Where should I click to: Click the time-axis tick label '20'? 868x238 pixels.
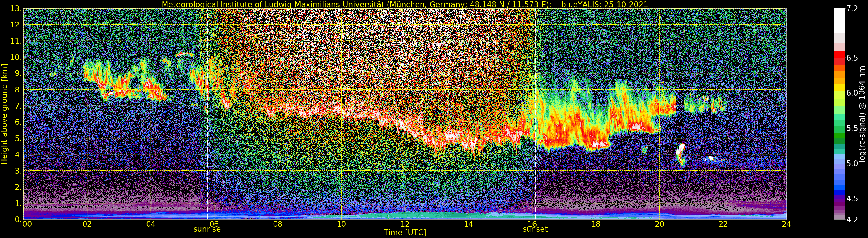[659, 224]
